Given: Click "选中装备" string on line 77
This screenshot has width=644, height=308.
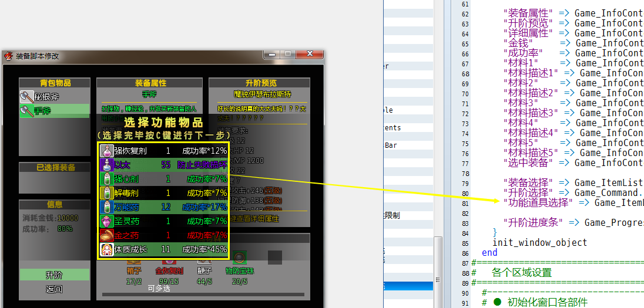Looking at the screenshot, I should [528, 163].
